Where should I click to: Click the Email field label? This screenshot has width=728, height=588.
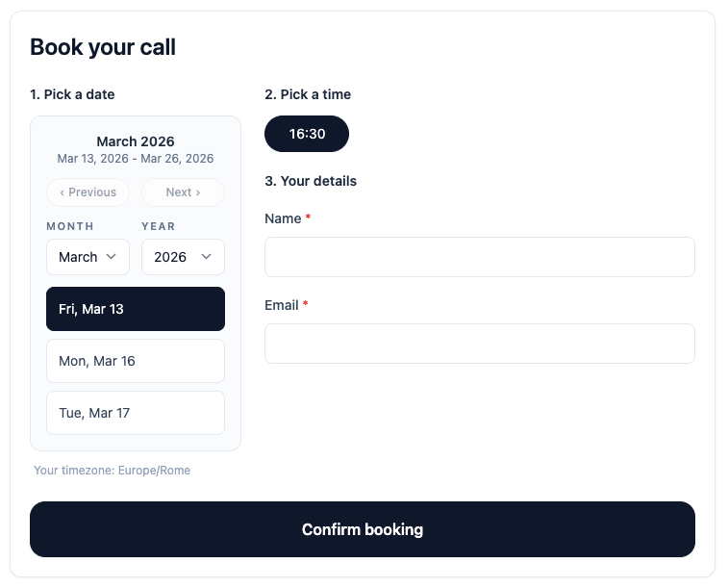(x=282, y=305)
